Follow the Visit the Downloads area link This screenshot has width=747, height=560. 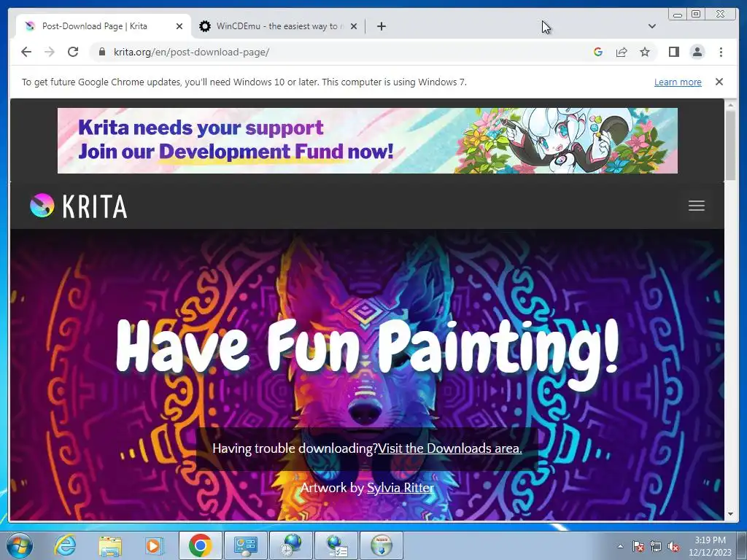[449, 448]
